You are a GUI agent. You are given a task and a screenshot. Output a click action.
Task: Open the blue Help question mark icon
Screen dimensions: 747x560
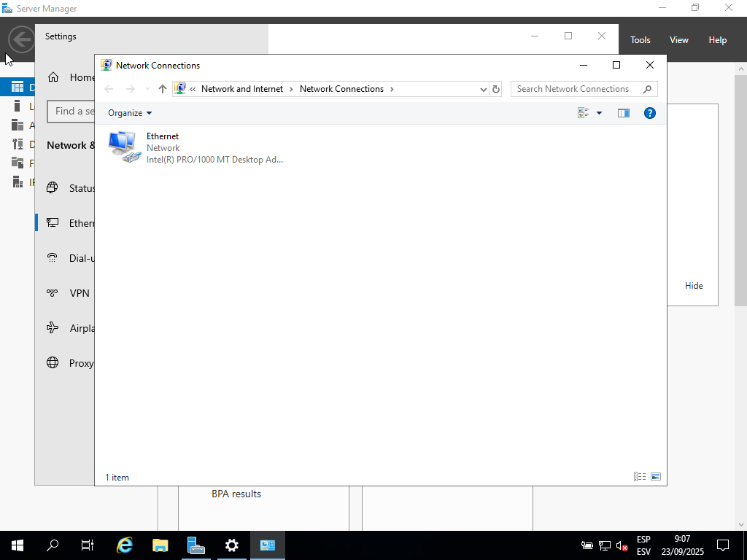(x=650, y=113)
